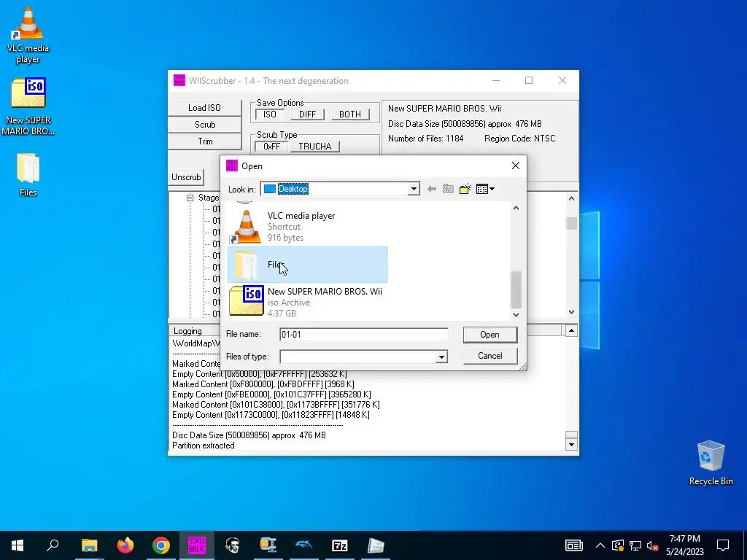This screenshot has height=560, width=747.
Task: Open the Recycle Bin
Action: pyautogui.click(x=711, y=463)
